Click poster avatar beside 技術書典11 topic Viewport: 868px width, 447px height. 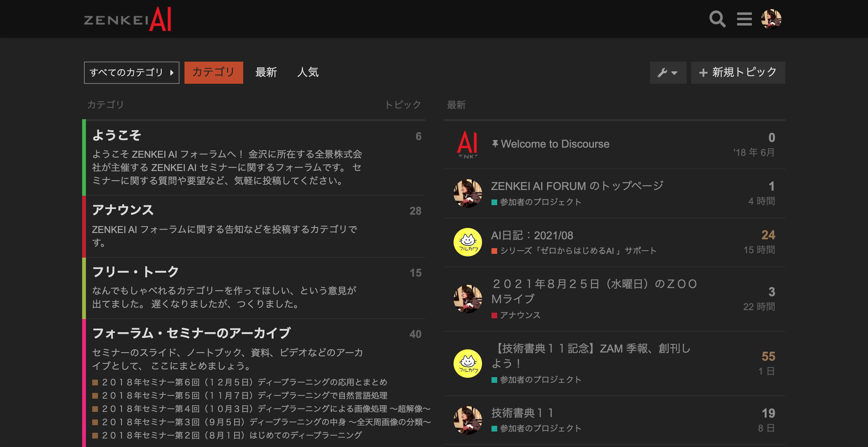(468, 420)
